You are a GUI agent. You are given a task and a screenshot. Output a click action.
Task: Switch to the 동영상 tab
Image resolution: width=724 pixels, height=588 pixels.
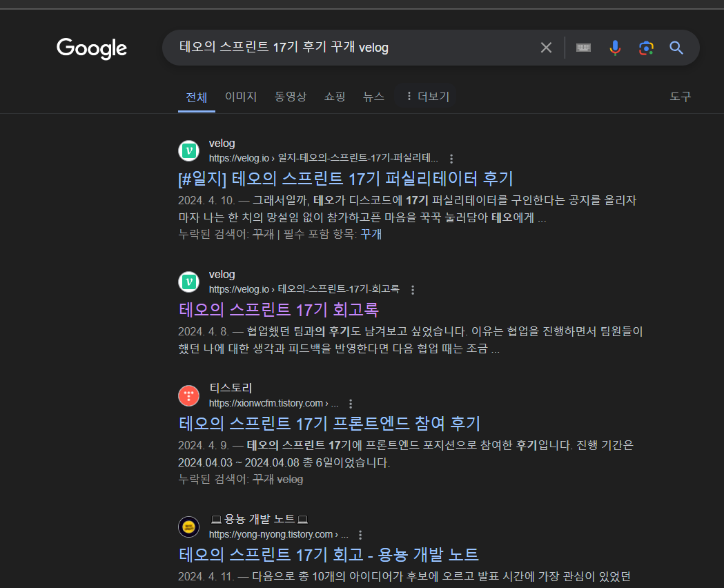[291, 97]
